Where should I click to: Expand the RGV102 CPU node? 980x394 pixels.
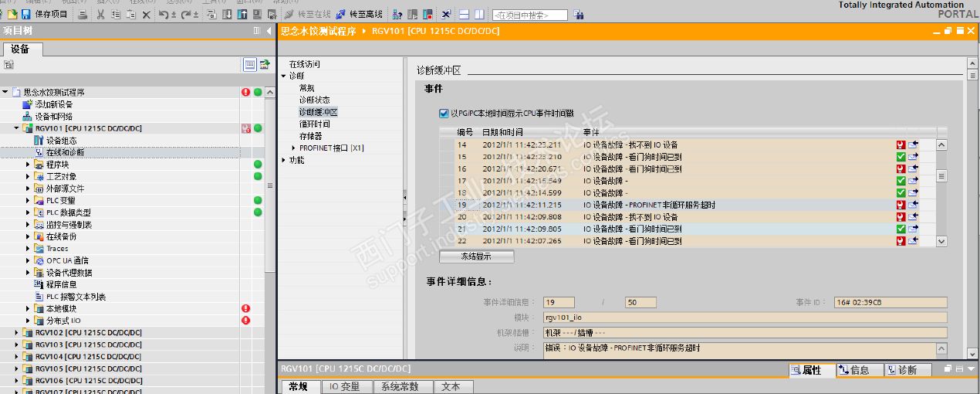pyautogui.click(x=17, y=333)
